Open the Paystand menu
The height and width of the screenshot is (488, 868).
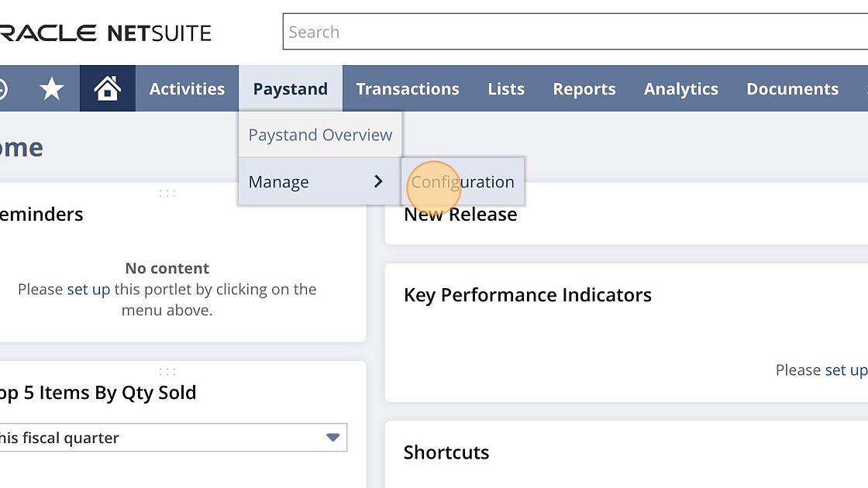[290, 88]
